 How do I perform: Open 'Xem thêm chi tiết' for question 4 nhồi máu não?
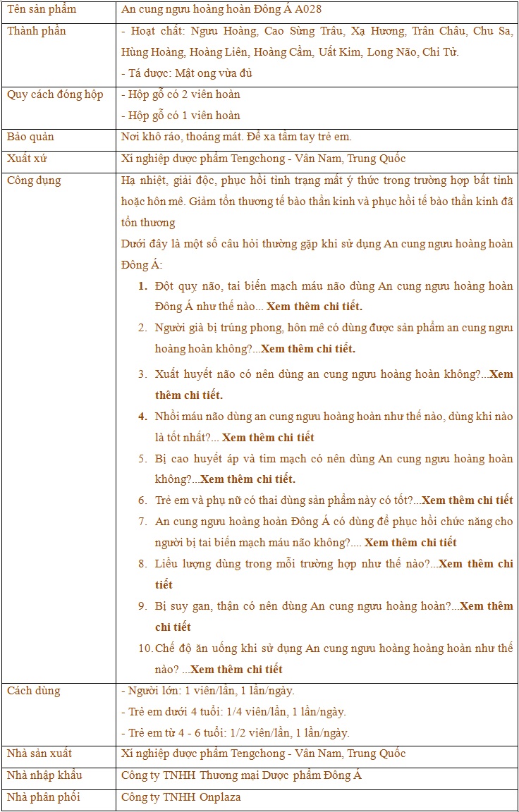[268, 438]
